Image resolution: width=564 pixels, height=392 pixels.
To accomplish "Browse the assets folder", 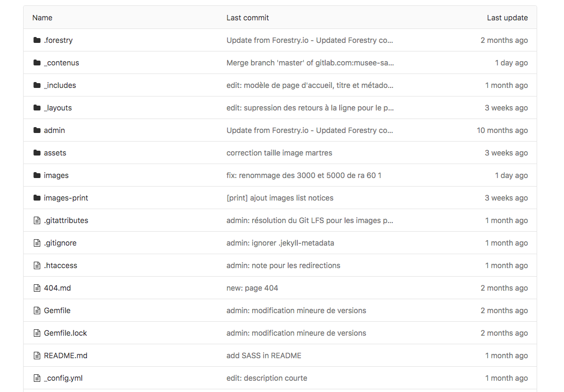I will pos(55,153).
